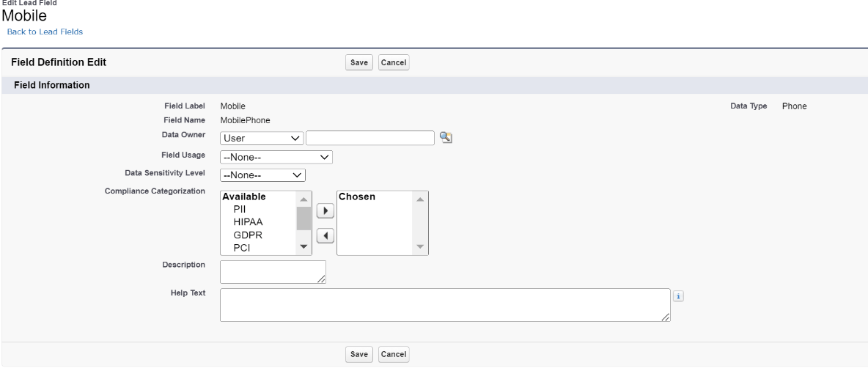Click the right arrow Add button
Image resolution: width=868 pixels, height=371 pixels.
pyautogui.click(x=325, y=211)
